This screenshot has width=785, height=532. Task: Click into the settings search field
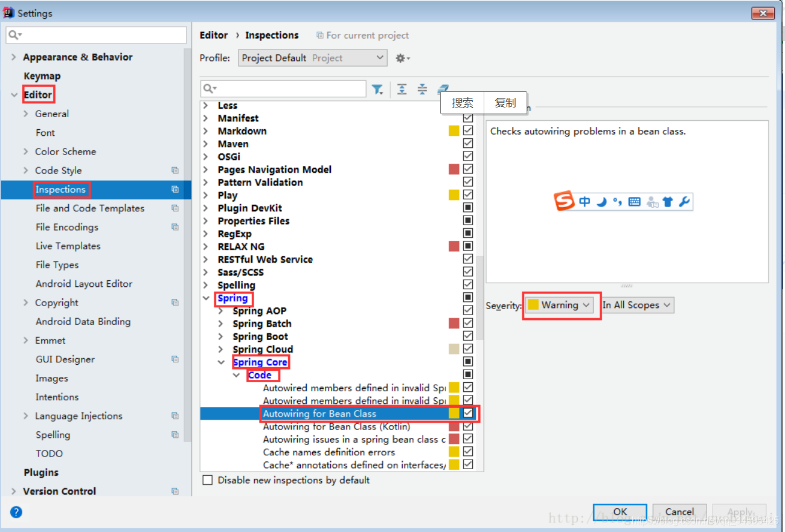97,35
